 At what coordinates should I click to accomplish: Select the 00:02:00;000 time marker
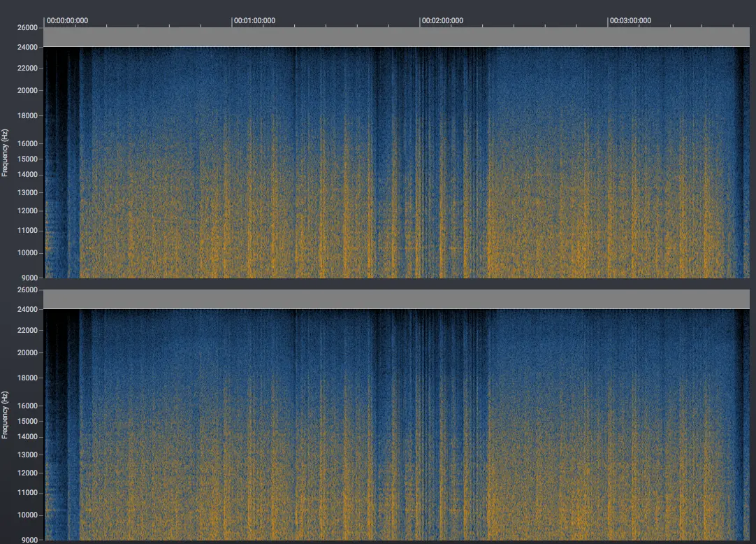click(x=443, y=20)
